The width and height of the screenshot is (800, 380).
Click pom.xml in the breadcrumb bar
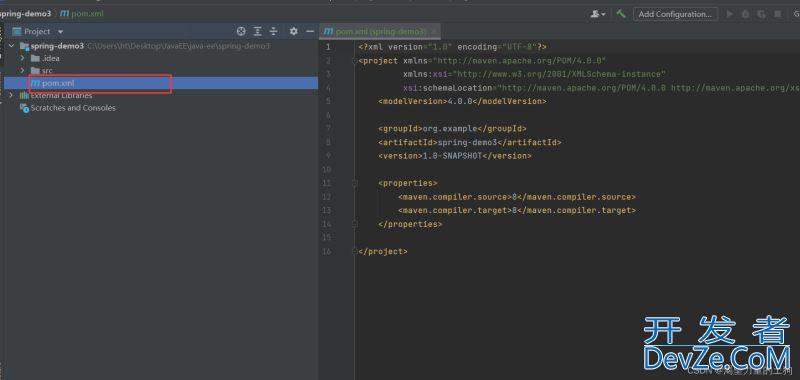(87, 14)
